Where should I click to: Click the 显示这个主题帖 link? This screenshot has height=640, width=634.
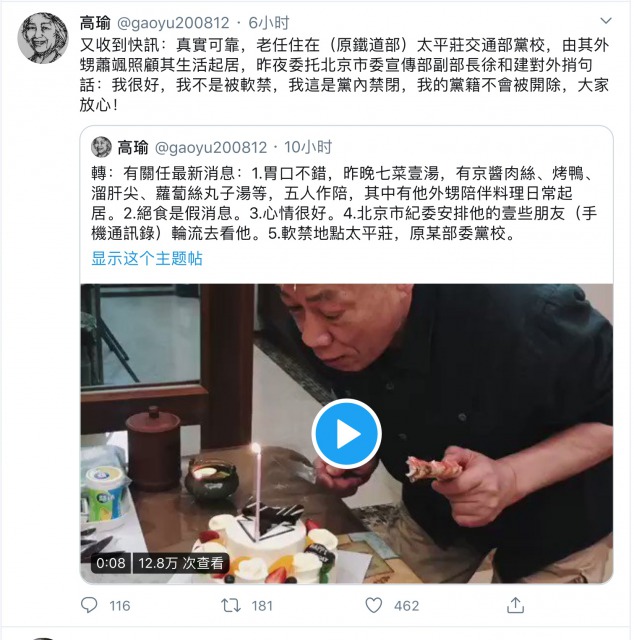click(x=147, y=258)
